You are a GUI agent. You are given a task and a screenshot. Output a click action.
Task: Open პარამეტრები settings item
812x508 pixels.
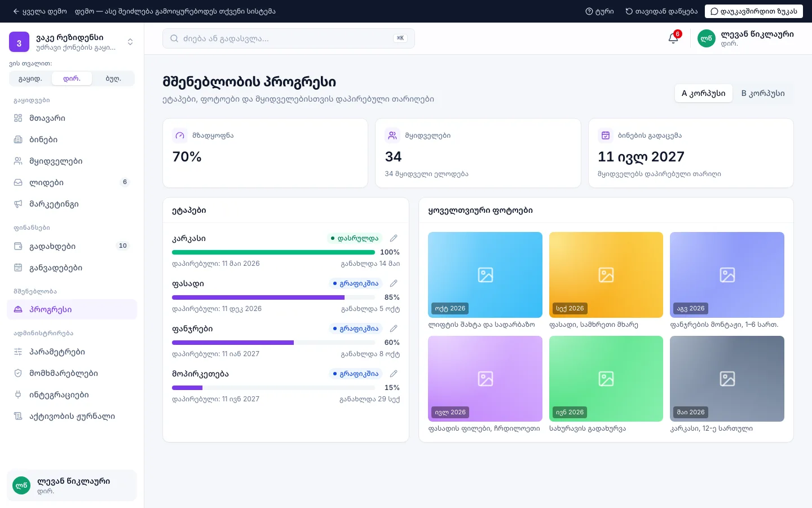click(x=72, y=352)
